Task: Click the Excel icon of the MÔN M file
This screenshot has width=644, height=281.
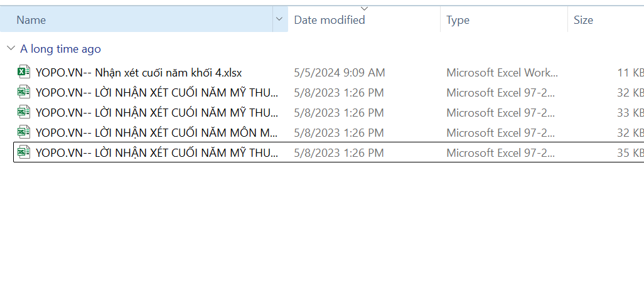Action: (24, 132)
